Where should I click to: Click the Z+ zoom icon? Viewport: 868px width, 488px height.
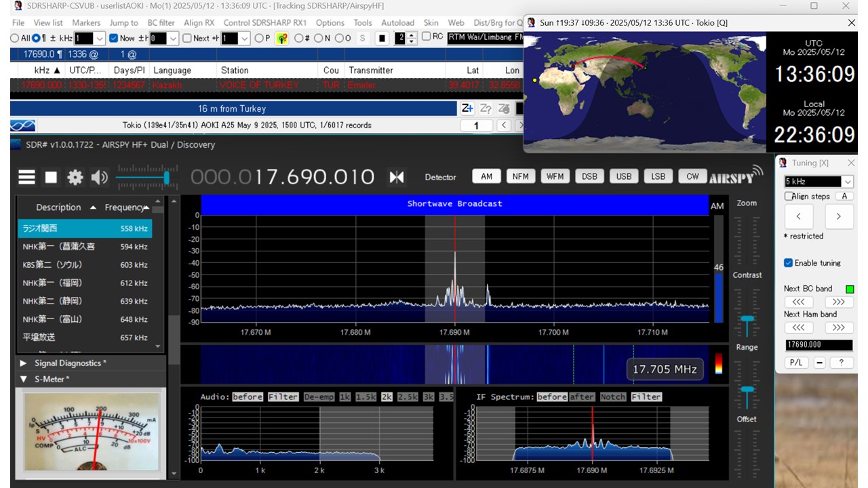point(467,108)
